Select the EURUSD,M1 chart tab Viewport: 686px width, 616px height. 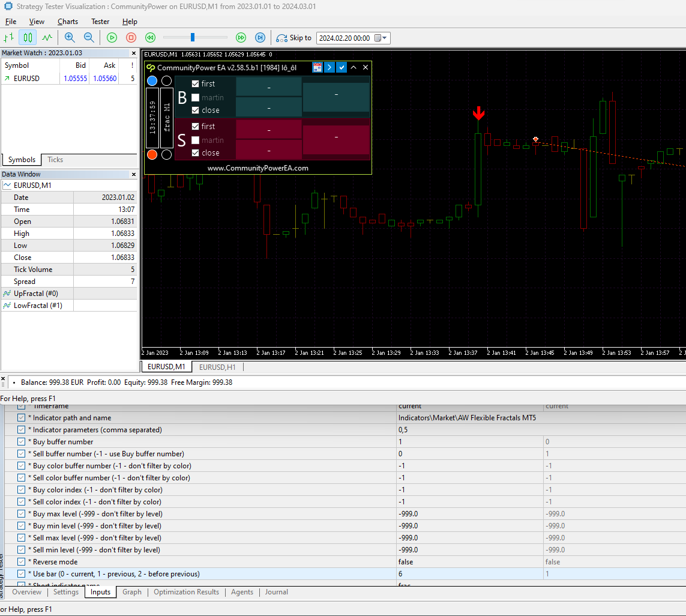(166, 366)
